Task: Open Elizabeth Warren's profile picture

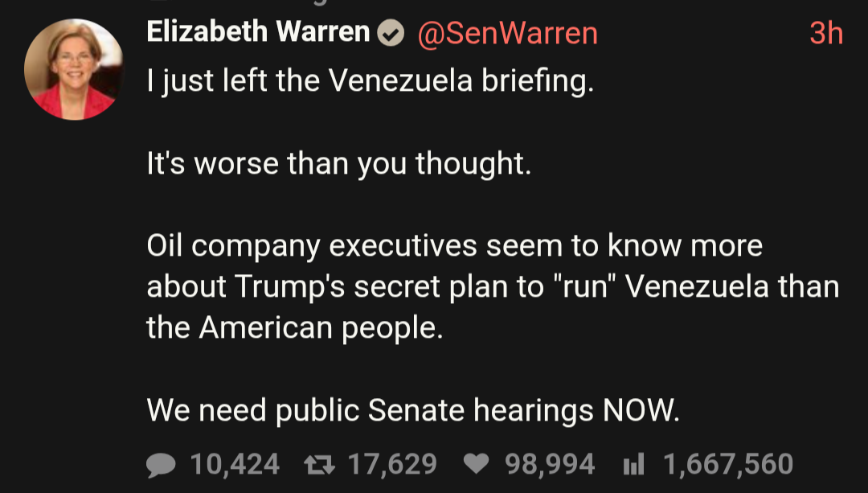Action: point(74,71)
